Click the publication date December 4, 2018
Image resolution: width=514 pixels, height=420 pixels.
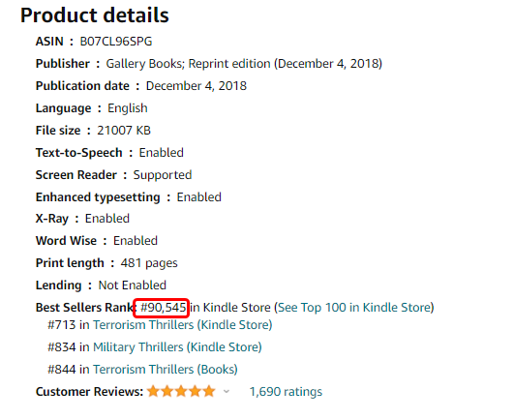[x=197, y=86]
